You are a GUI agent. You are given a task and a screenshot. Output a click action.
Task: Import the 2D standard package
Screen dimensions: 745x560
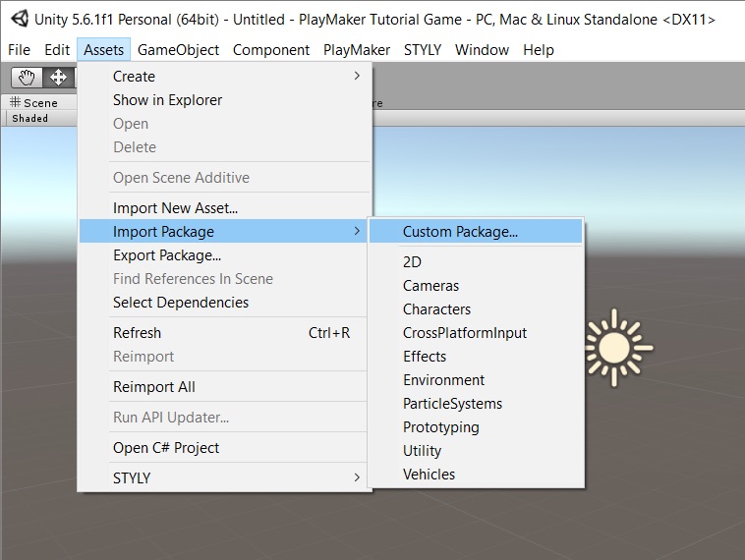pyautogui.click(x=476, y=261)
